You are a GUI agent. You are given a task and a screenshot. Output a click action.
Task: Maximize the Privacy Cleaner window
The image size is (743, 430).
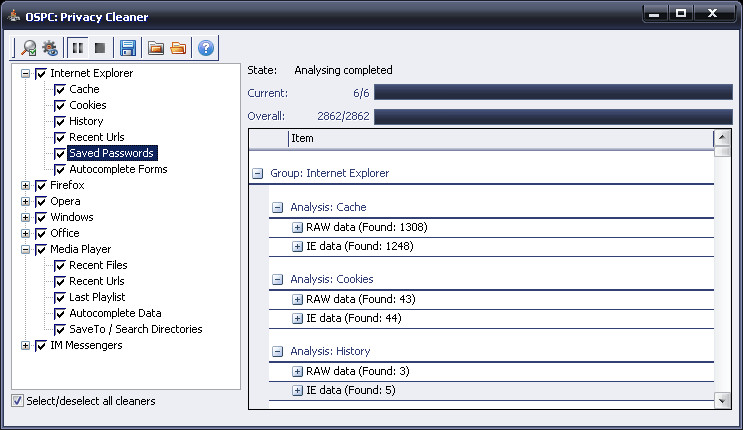coord(681,14)
